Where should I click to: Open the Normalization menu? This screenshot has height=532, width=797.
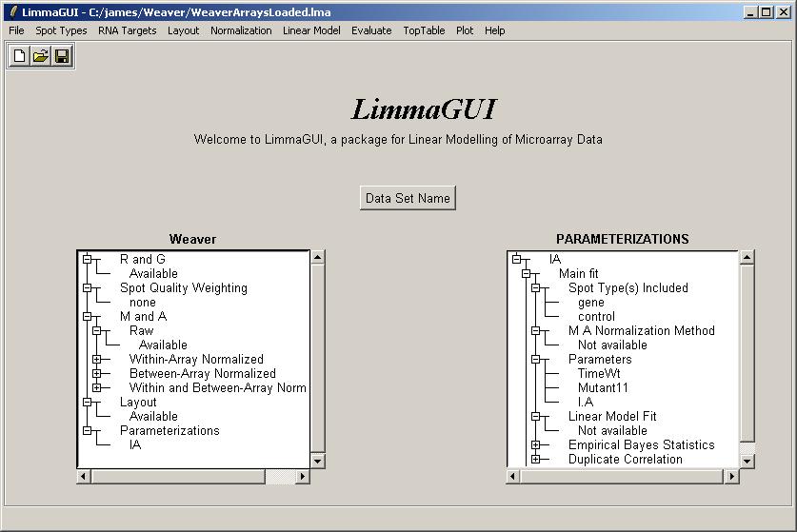pos(241,30)
